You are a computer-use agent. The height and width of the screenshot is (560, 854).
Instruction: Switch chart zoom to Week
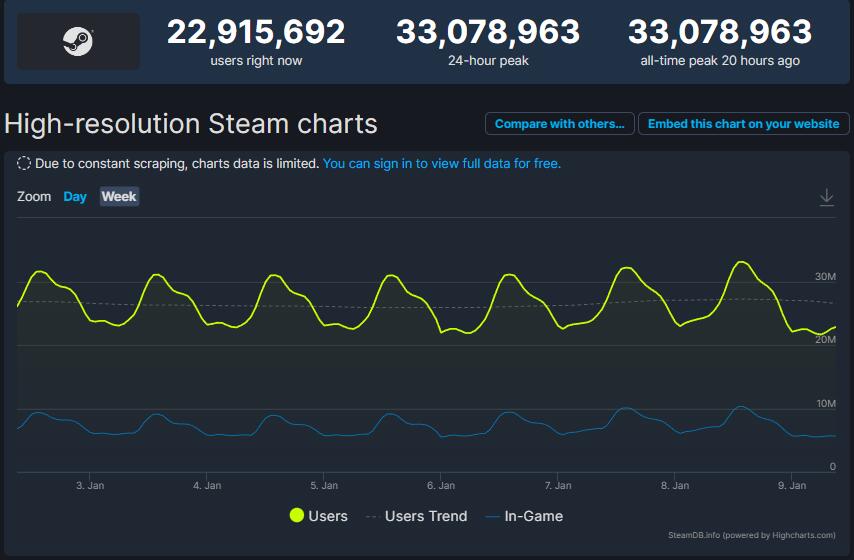pos(119,197)
